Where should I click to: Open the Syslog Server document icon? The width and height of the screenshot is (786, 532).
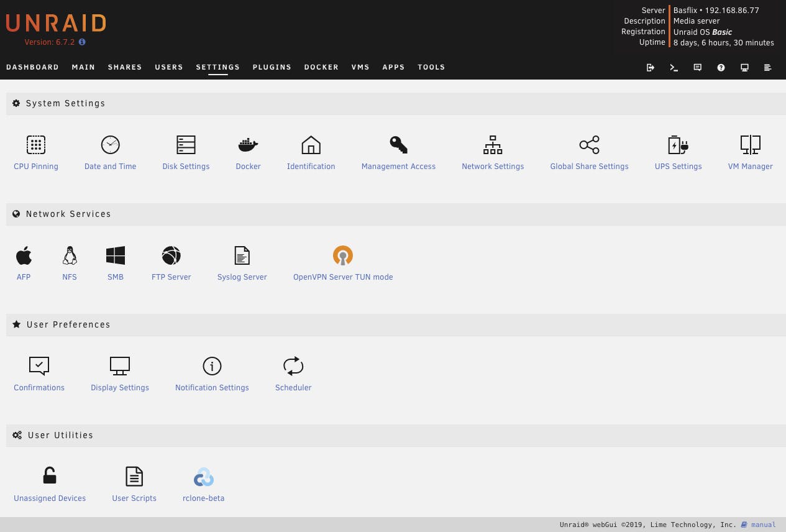(x=242, y=255)
